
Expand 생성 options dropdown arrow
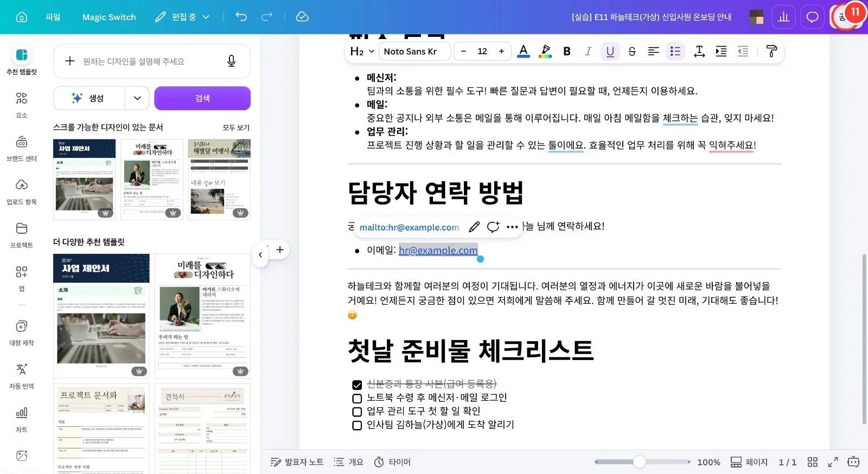[137, 98]
